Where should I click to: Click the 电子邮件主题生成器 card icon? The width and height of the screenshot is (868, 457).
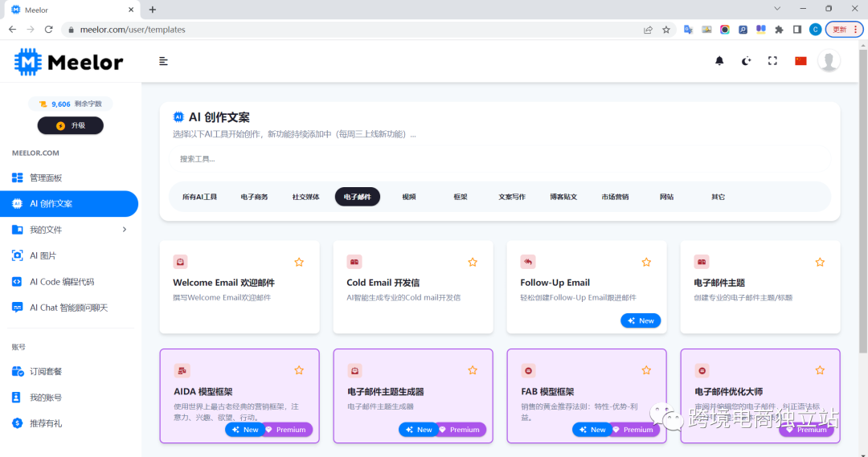point(355,371)
